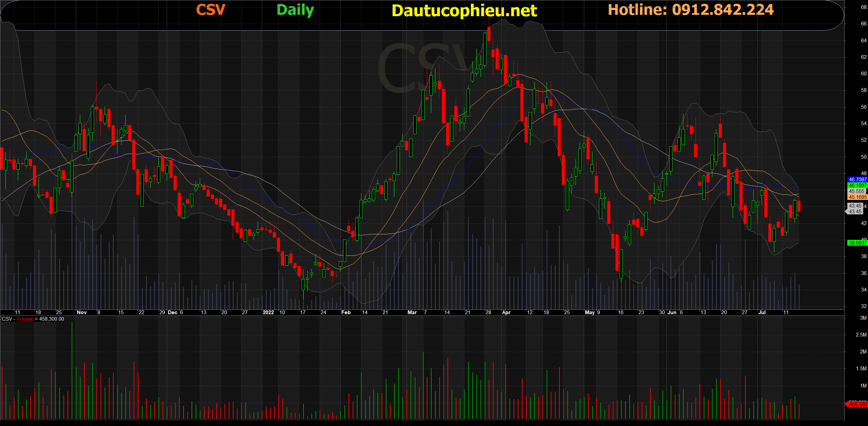Click the 3M volume axis label
The image size is (868, 426).
click(x=863, y=318)
